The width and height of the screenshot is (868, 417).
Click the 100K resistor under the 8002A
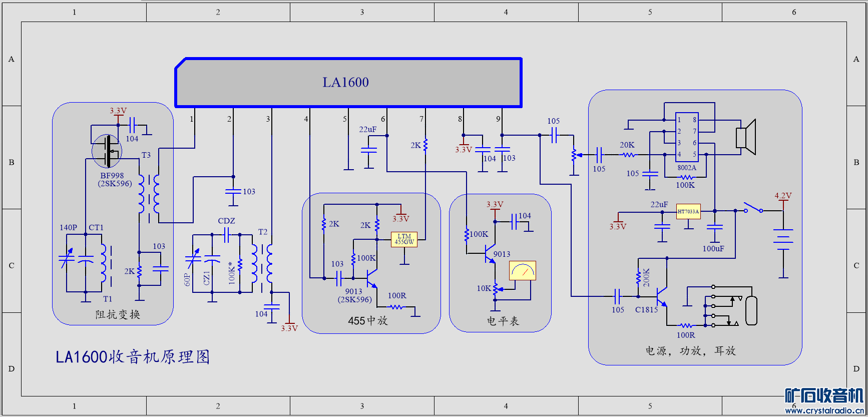(687, 177)
